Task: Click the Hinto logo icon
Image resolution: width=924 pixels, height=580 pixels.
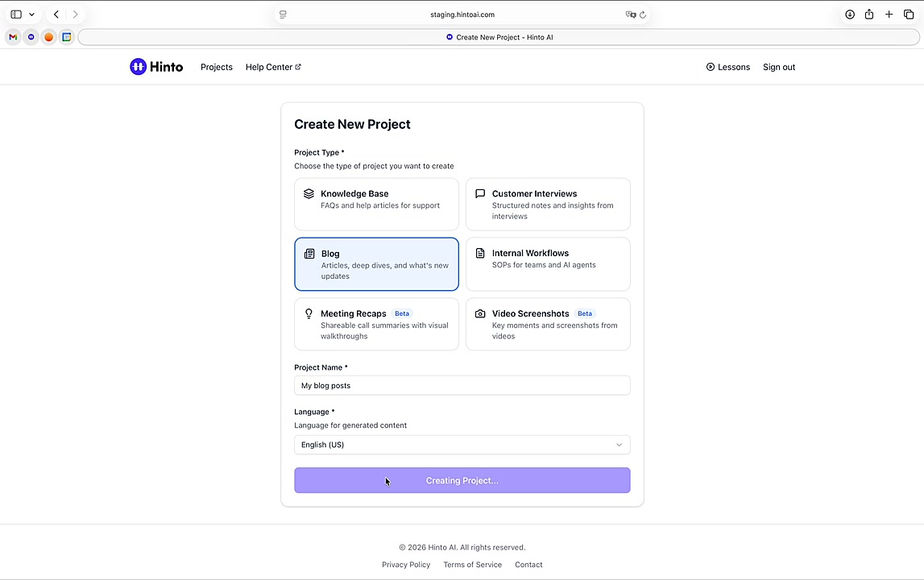Action: 138,67
